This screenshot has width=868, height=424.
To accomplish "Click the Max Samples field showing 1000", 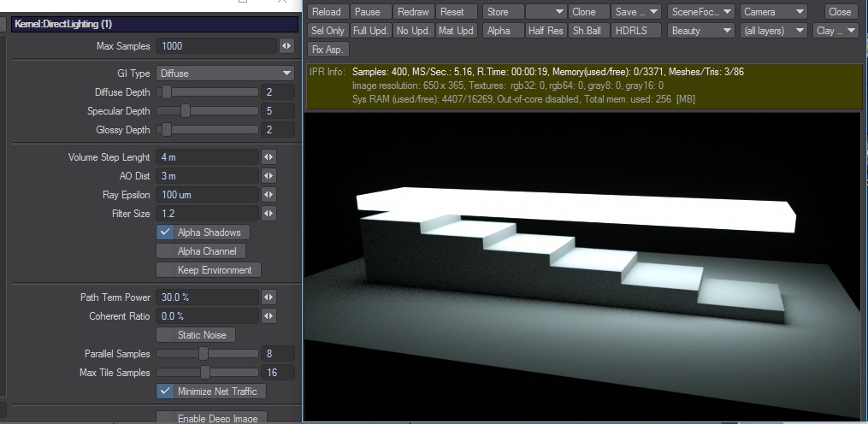I will coord(216,46).
